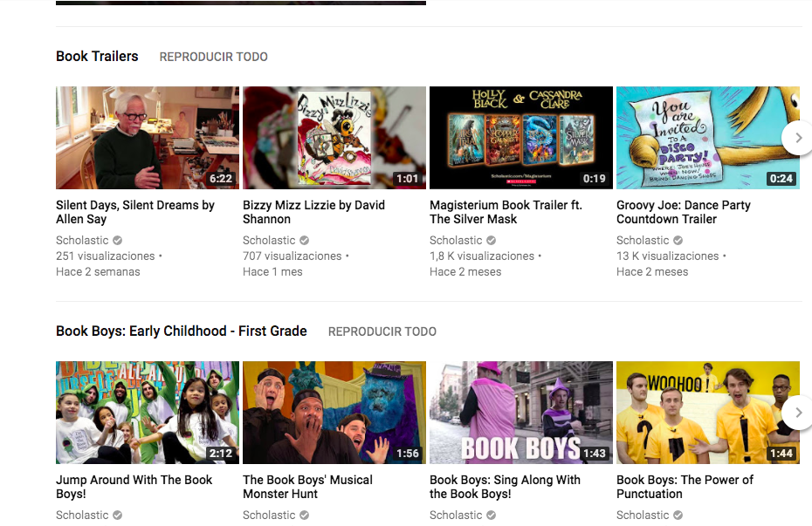Open Book Boys: Early Childhood - First Grade heading
812x526 pixels.
[182, 331]
